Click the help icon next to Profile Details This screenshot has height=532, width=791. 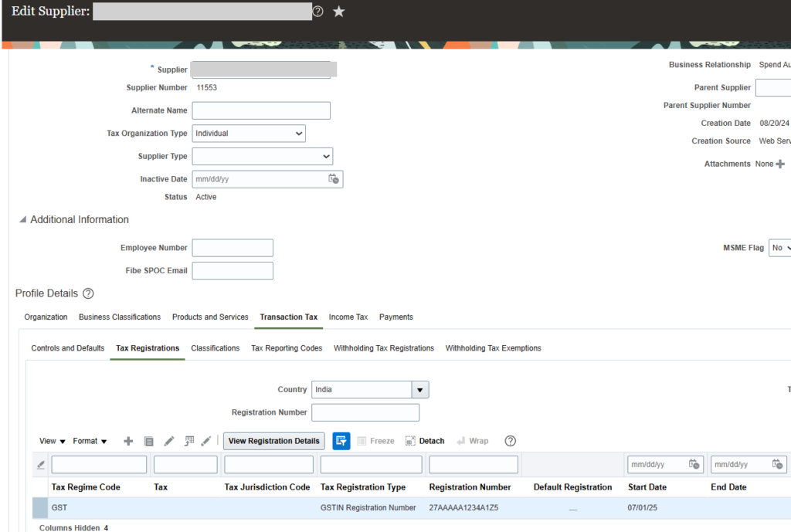[88, 293]
